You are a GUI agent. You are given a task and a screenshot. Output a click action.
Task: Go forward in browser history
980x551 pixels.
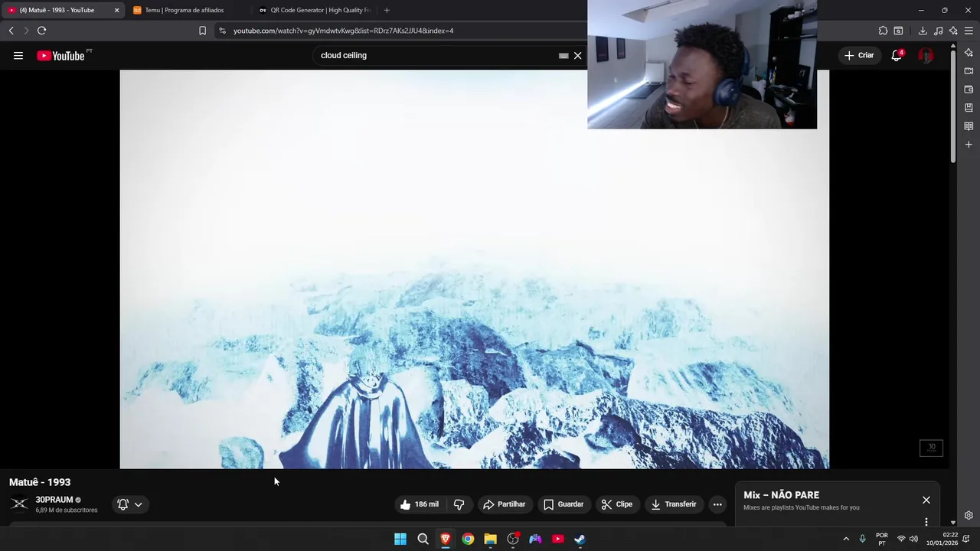[26, 31]
